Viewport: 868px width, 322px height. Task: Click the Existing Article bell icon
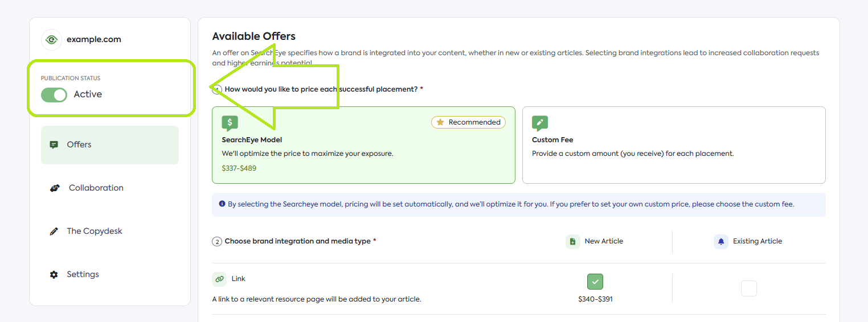(721, 241)
